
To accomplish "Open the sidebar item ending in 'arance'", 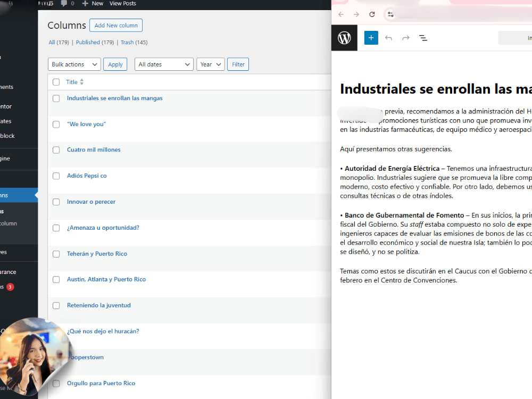I will tap(9, 272).
